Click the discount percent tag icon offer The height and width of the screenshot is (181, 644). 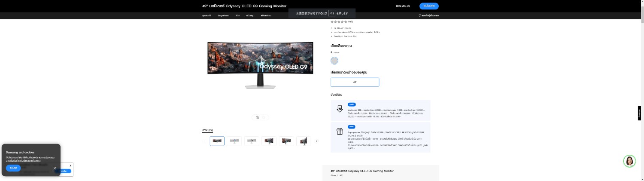(340, 109)
